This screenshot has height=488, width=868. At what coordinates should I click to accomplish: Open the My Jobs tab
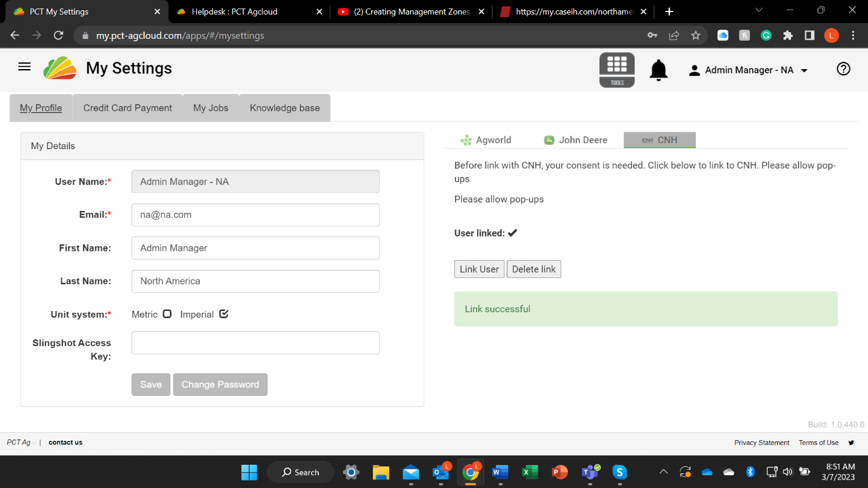pyautogui.click(x=211, y=108)
